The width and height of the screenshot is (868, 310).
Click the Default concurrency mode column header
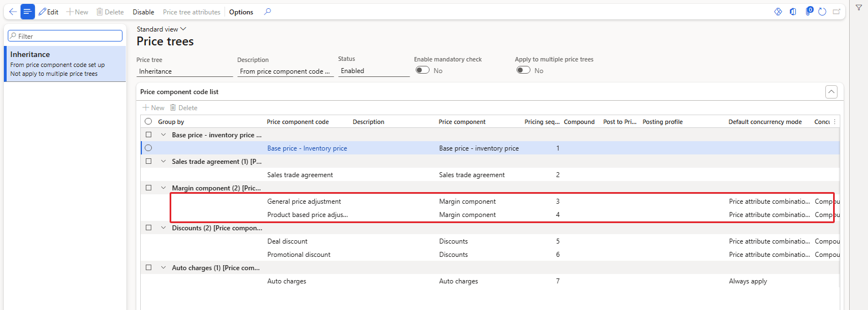coord(765,122)
